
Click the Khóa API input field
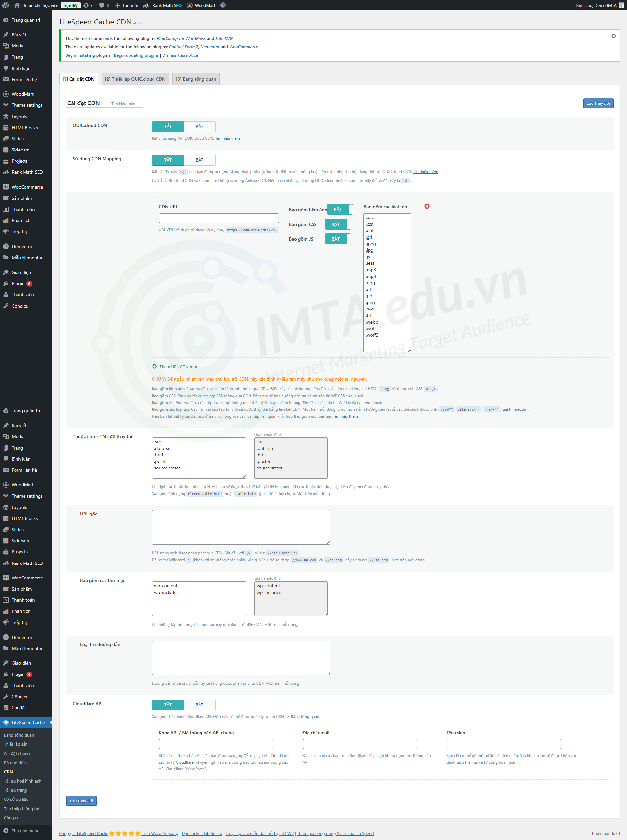tap(216, 744)
